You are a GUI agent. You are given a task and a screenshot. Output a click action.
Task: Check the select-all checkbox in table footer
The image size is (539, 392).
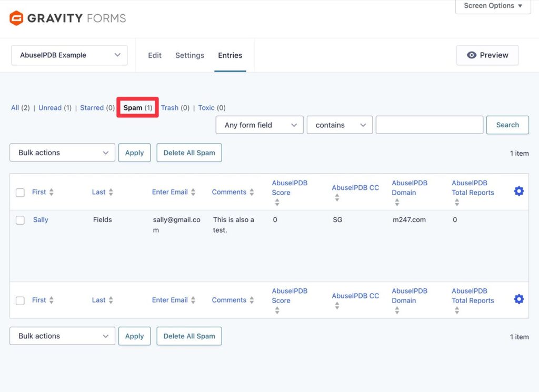point(21,300)
